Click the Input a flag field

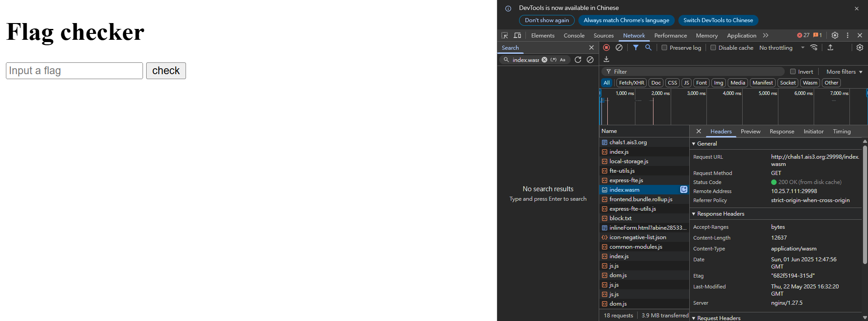pos(74,71)
